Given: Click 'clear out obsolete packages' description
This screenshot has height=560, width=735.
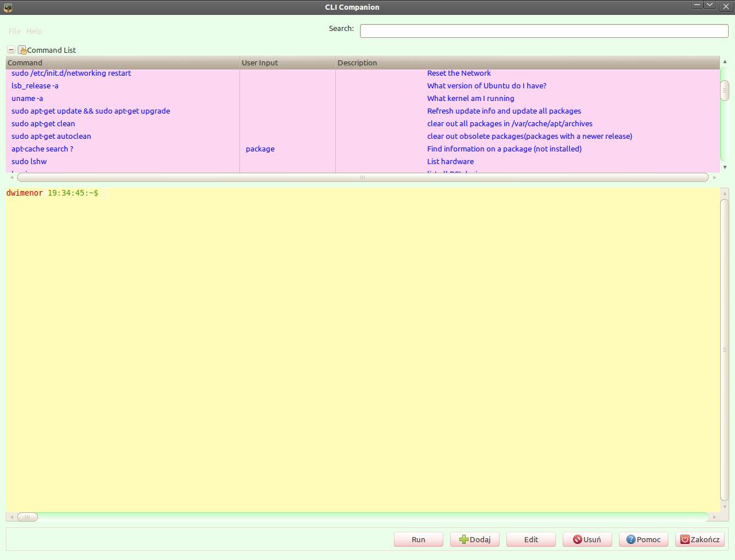Looking at the screenshot, I should 529,136.
